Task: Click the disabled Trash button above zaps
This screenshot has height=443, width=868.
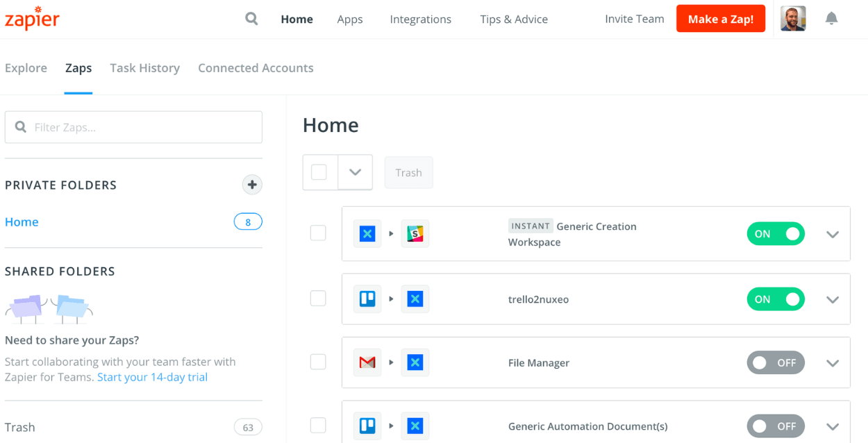Action: point(408,172)
